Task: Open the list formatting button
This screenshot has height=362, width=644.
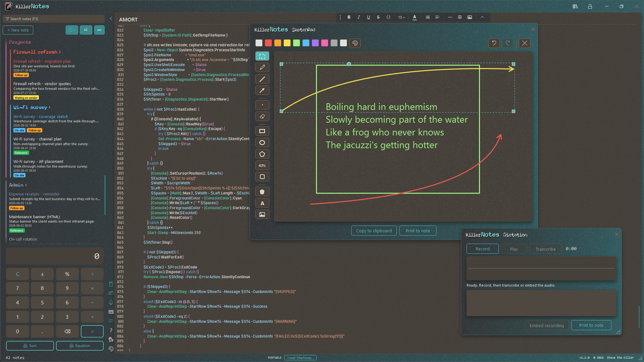Action: 428,17
